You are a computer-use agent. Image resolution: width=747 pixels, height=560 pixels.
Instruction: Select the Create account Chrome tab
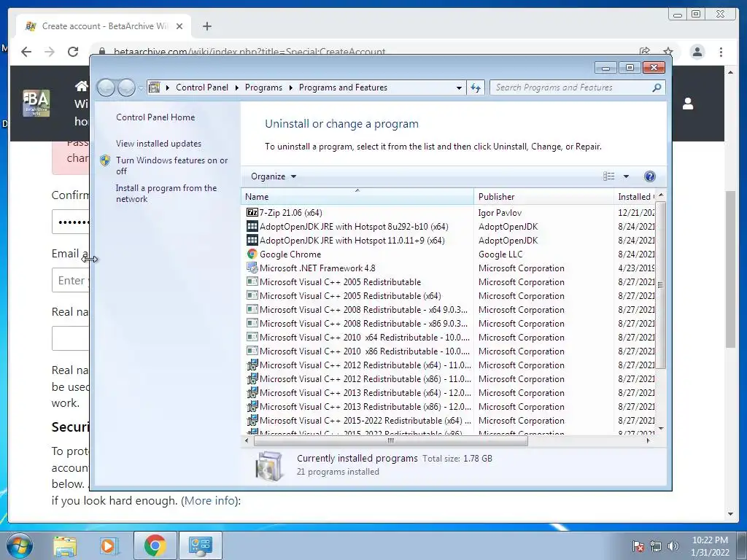point(104,26)
